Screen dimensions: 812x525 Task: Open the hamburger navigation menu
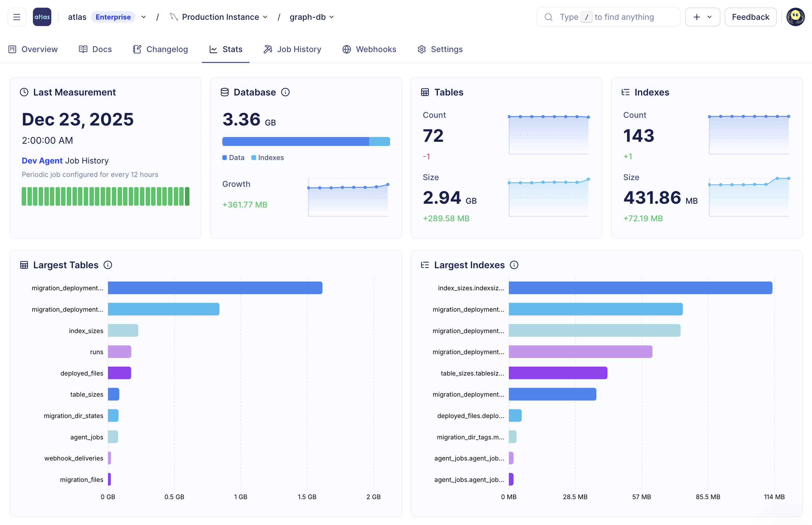tap(17, 17)
